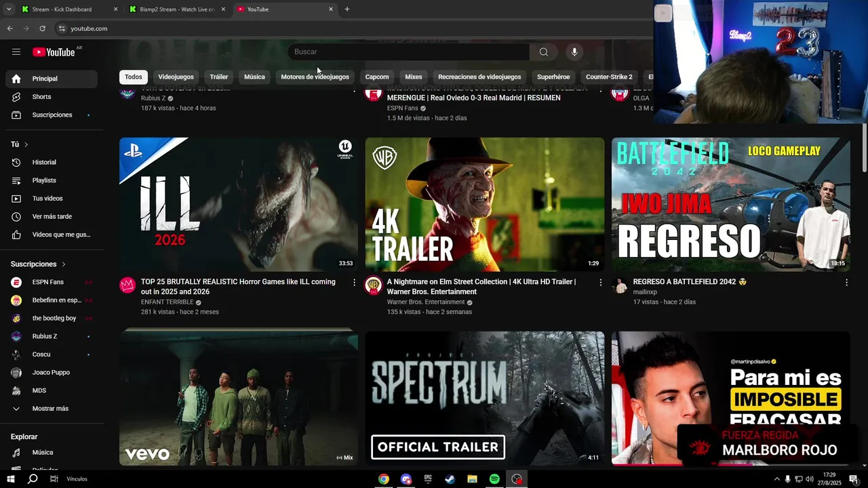Open TOP 25 BRUTALLY REALISTIC Horror Games title
868x488 pixels.
click(238, 287)
